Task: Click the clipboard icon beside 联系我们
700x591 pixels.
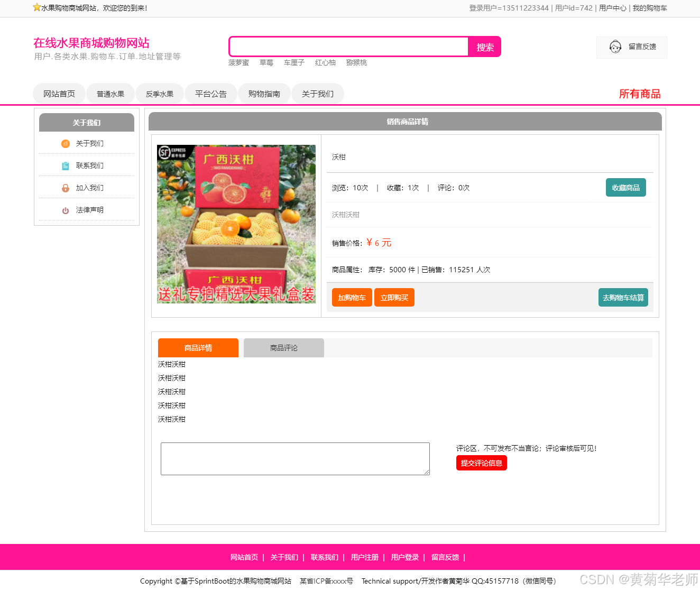Action: pyautogui.click(x=66, y=166)
